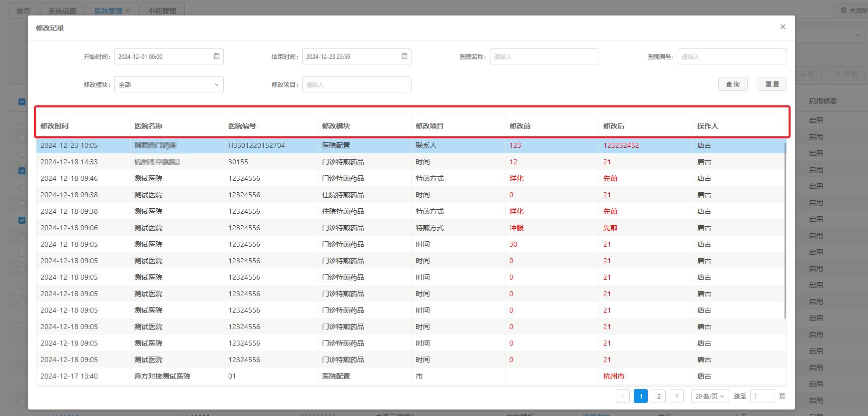Open the end time calendar picker icon
Image resolution: width=868 pixels, height=416 pixels.
pos(405,56)
